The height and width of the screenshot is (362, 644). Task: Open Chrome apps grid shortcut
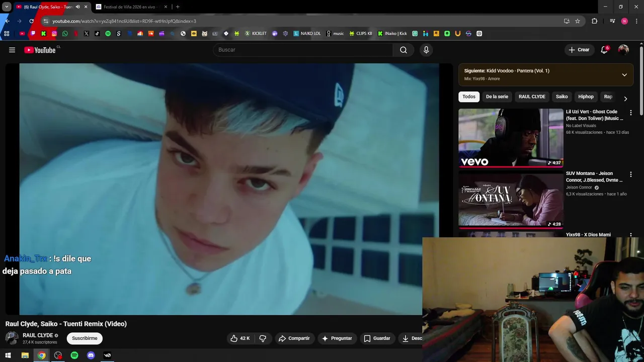pos(7,34)
